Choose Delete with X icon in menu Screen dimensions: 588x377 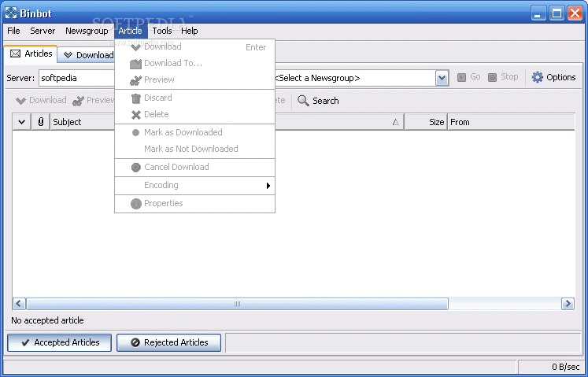point(194,114)
